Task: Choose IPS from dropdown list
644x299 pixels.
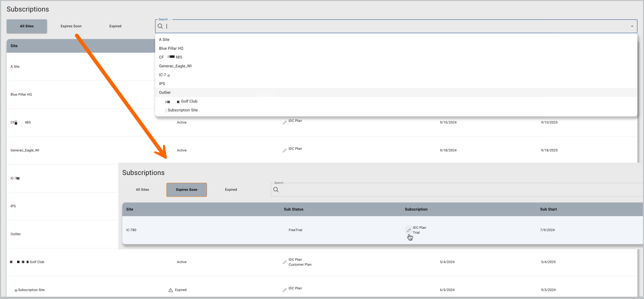Action: [396, 84]
